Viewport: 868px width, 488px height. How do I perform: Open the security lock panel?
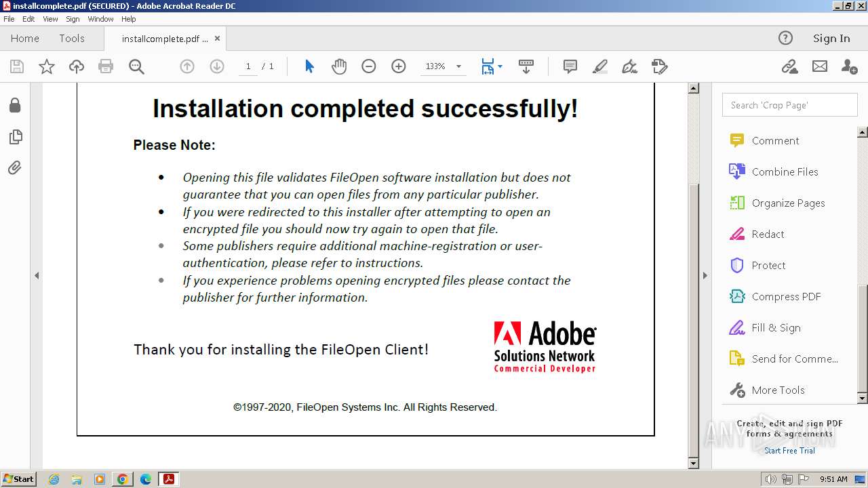(15, 105)
